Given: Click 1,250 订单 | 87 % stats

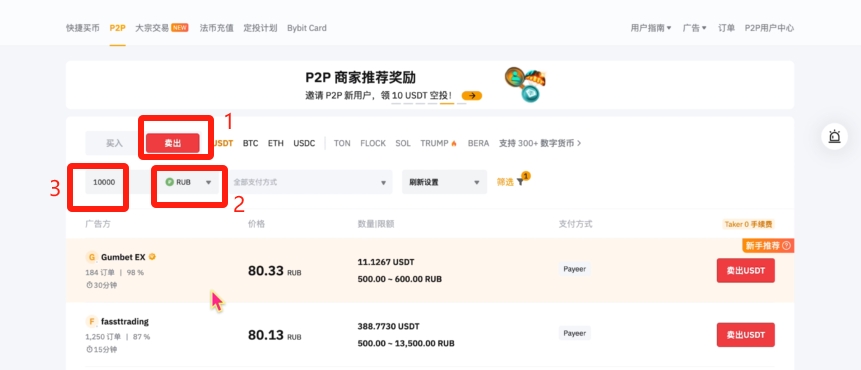Looking at the screenshot, I should [118, 337].
